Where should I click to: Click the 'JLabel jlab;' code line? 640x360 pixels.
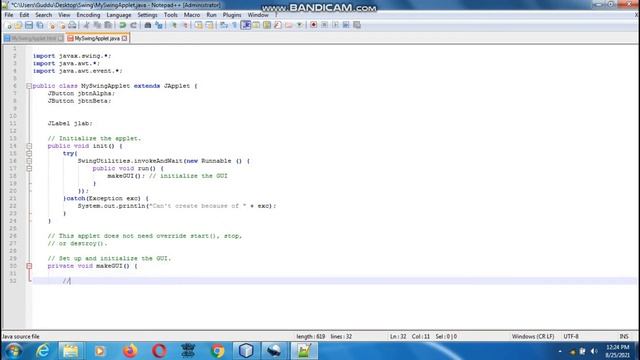[x=70, y=123]
